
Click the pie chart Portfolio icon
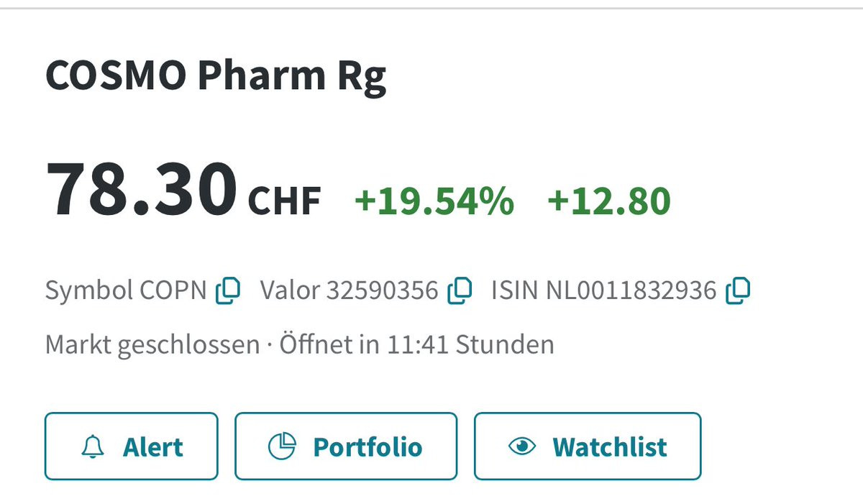(282, 446)
